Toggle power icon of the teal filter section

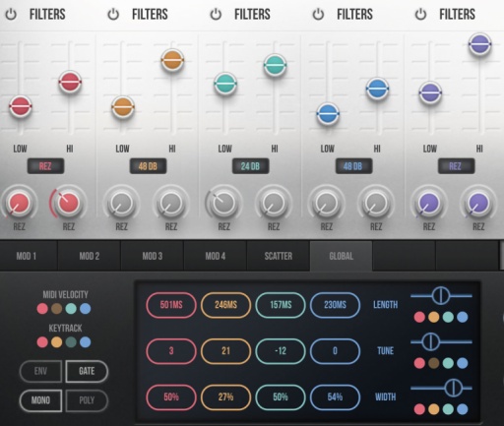point(216,15)
